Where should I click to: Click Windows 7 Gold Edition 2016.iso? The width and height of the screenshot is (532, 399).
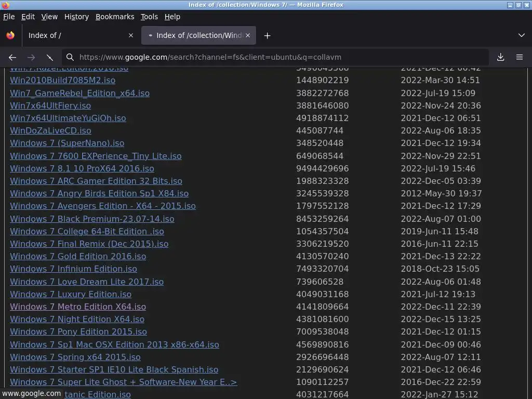78,257
